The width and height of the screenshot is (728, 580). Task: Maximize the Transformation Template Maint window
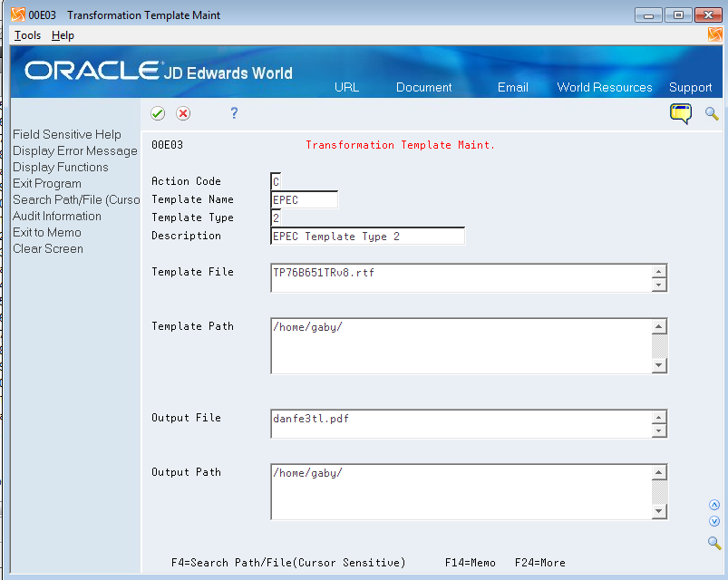[678, 15]
